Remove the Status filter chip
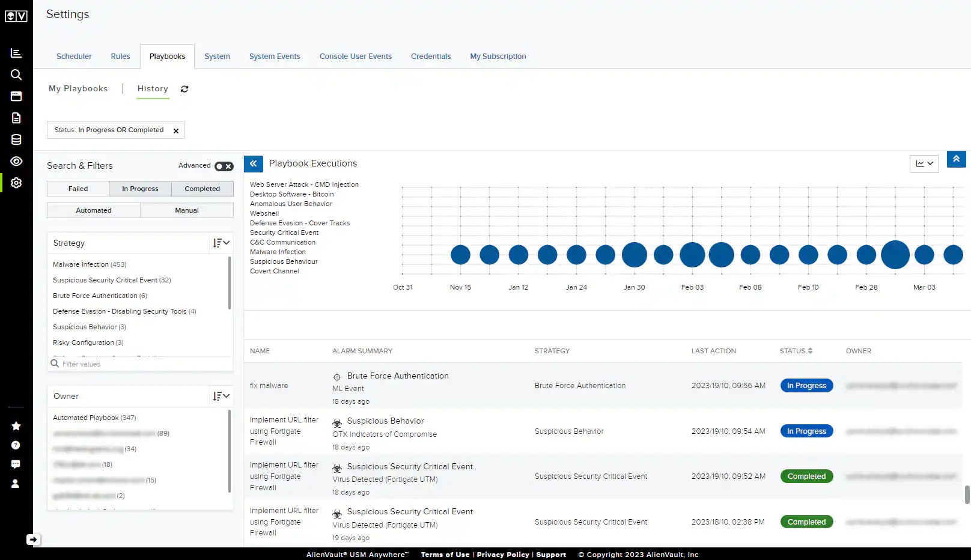The width and height of the screenshot is (971, 560). point(176,130)
